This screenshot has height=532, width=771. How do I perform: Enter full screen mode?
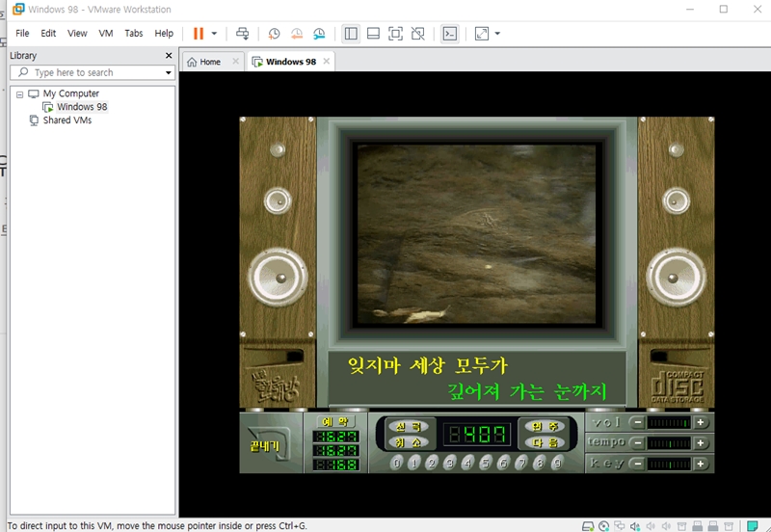[395, 34]
